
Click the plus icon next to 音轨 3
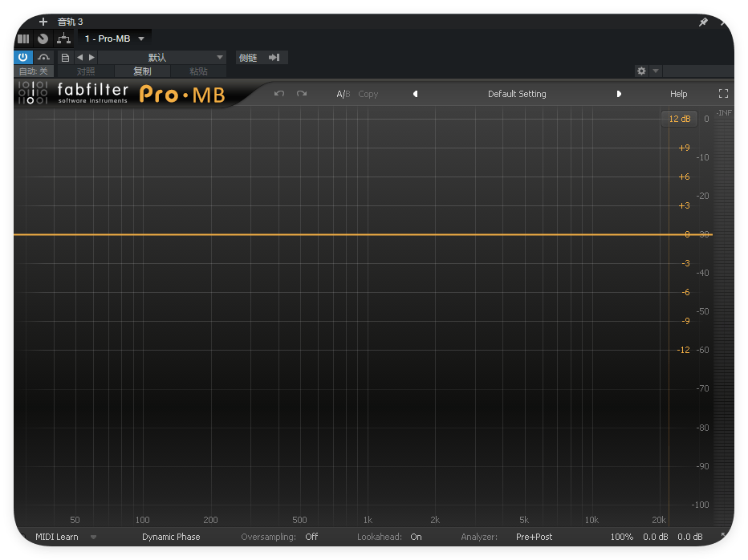click(43, 22)
